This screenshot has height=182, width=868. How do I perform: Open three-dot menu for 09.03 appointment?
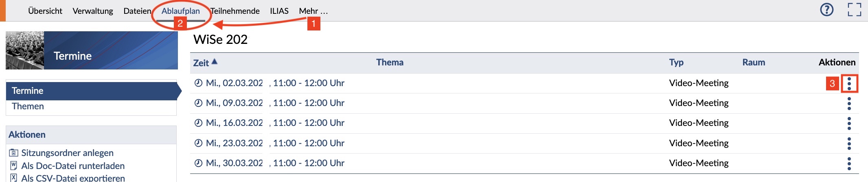849,104
